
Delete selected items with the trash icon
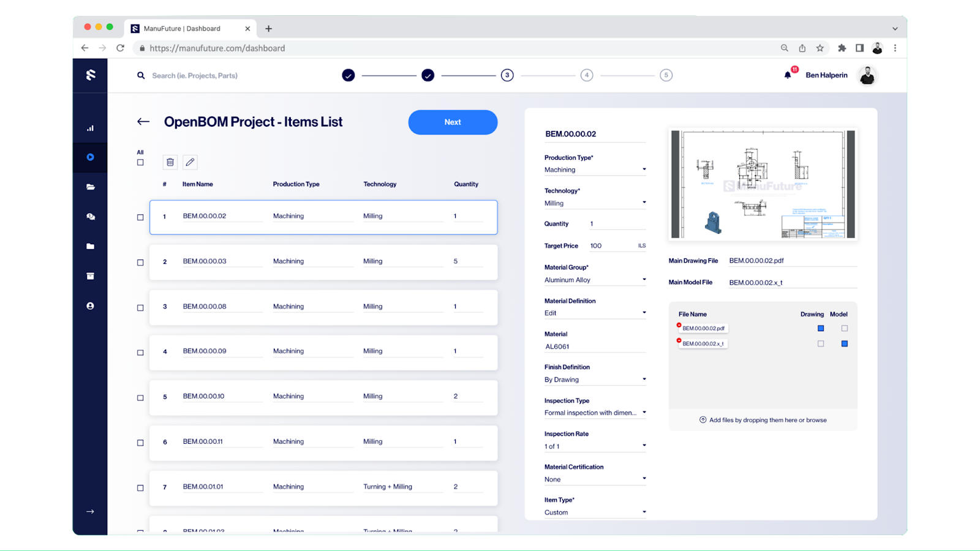pyautogui.click(x=170, y=162)
